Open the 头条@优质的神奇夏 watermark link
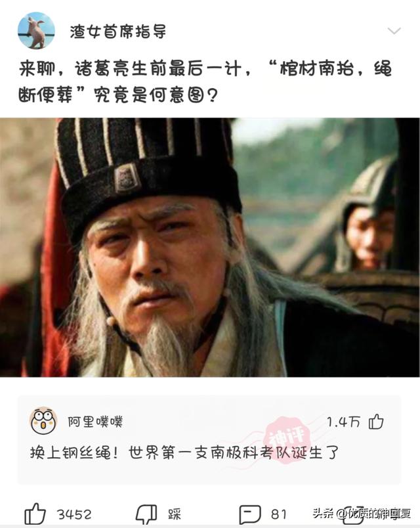The height and width of the screenshot is (528, 420). click(362, 514)
